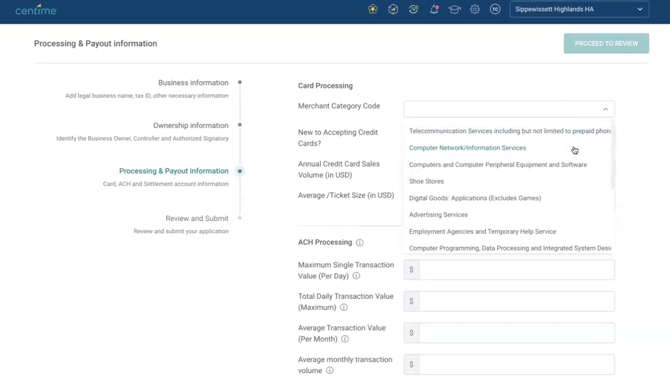This screenshot has width=670, height=383.
Task: Click the TC user avatar icon
Action: pyautogui.click(x=495, y=9)
